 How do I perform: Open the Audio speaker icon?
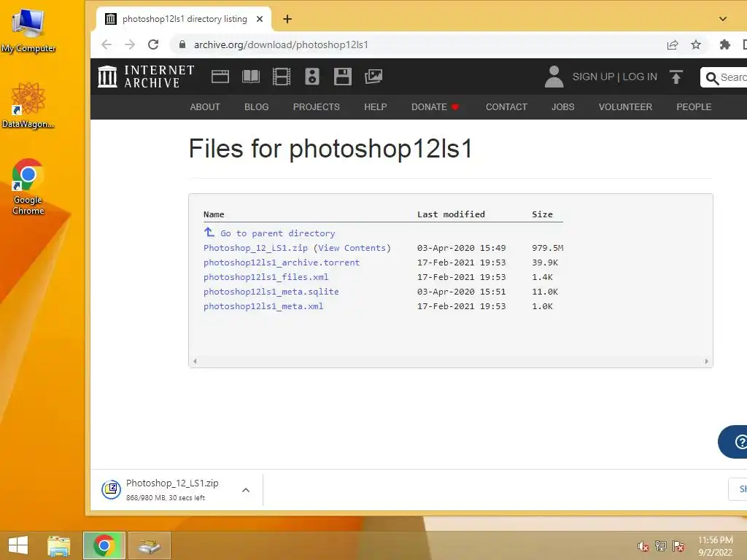312,76
